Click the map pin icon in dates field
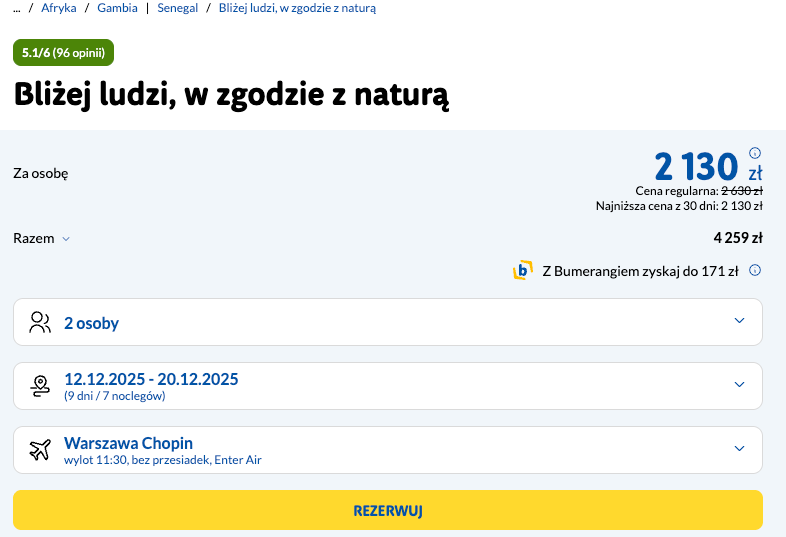 click(40, 386)
